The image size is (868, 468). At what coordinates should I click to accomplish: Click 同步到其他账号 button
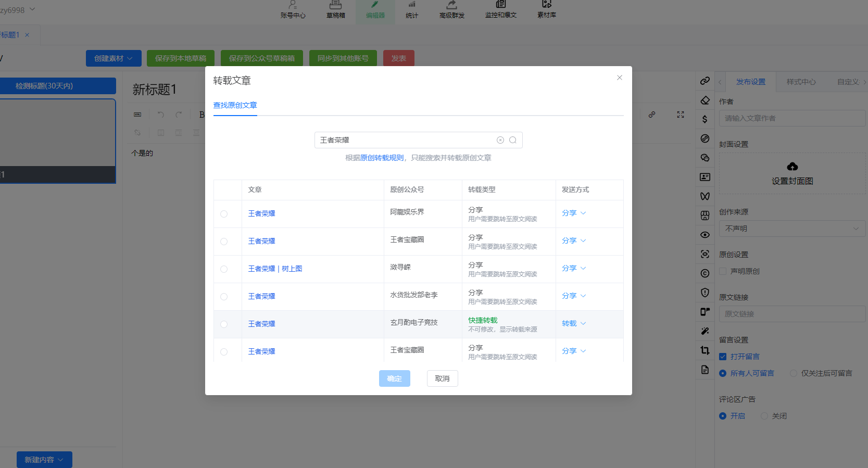coord(343,58)
